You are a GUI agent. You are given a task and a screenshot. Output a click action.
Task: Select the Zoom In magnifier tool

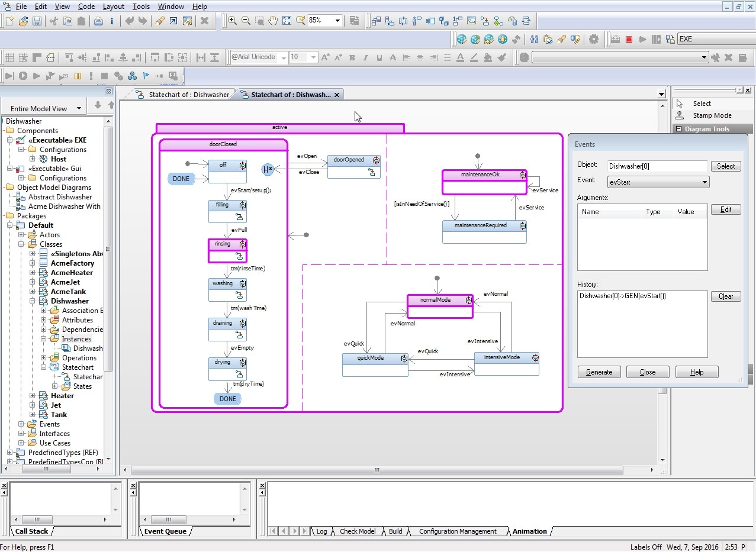[x=232, y=21]
